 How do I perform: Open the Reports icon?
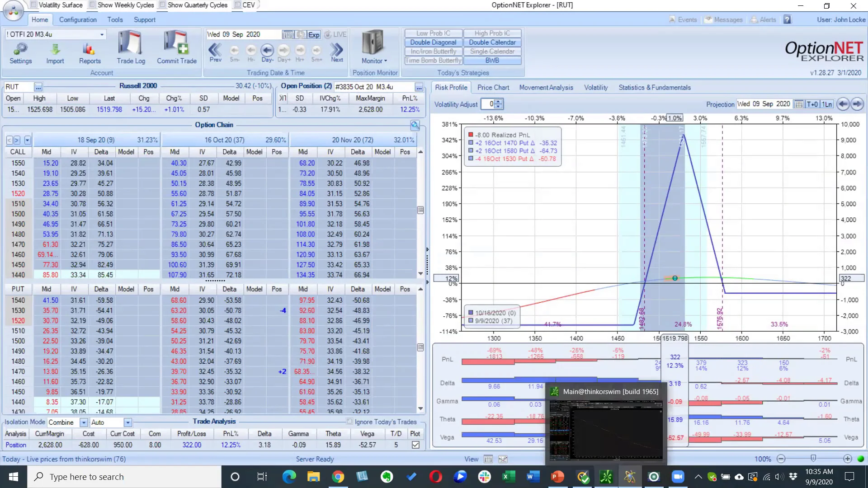point(90,53)
